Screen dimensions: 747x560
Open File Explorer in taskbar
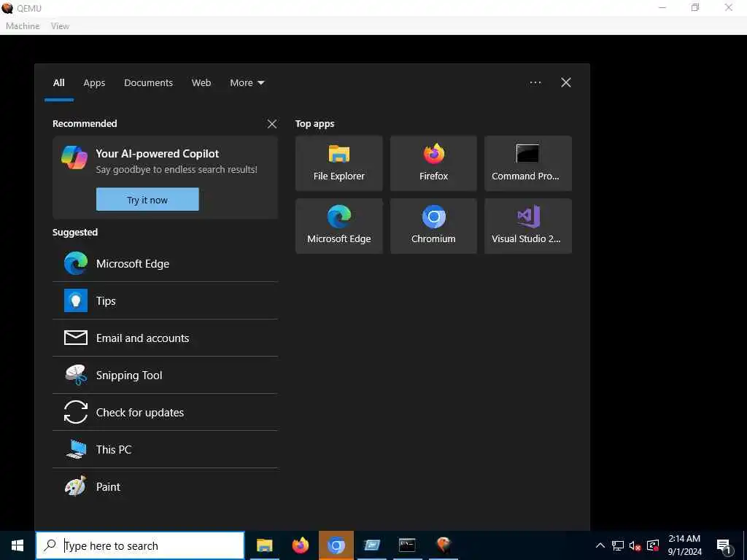pyautogui.click(x=264, y=545)
